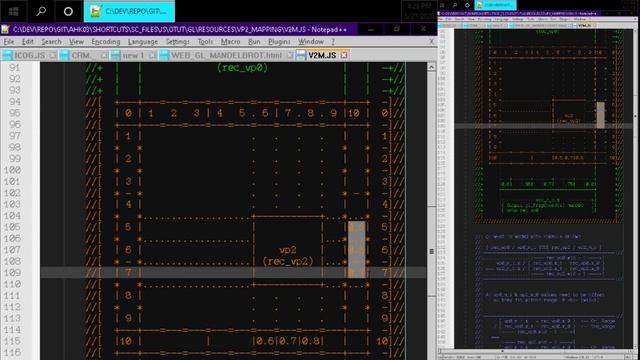Click line number 100 in the margin
The image size is (640, 360).
click(x=11, y=170)
